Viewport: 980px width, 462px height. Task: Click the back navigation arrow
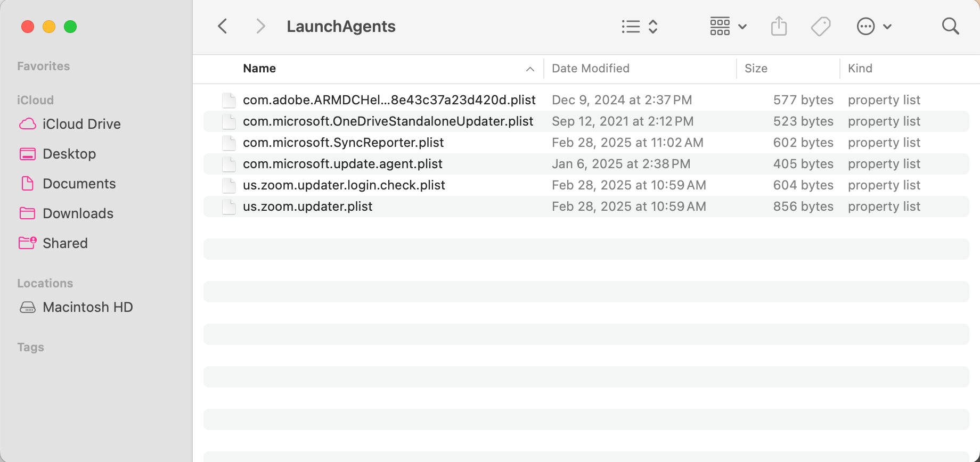(223, 26)
